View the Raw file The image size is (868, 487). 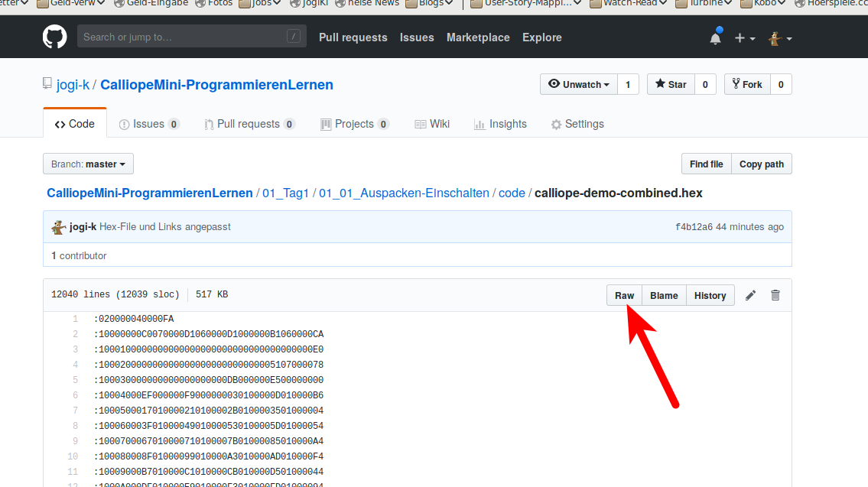tap(624, 296)
